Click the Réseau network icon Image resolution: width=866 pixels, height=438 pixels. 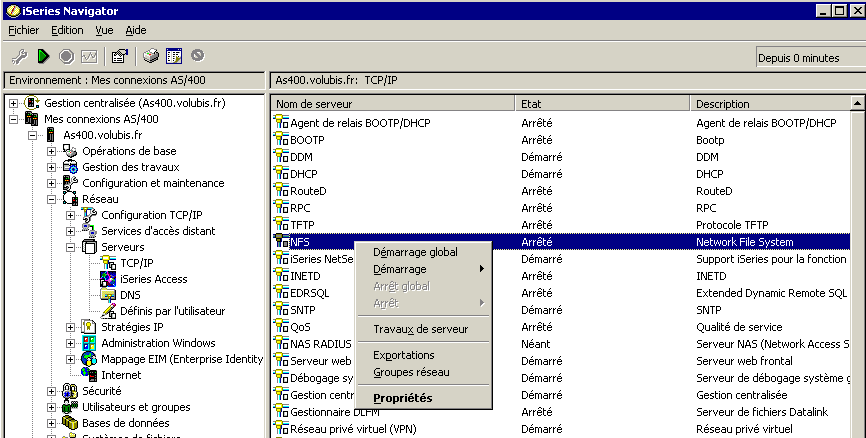pyautogui.click(x=70, y=199)
